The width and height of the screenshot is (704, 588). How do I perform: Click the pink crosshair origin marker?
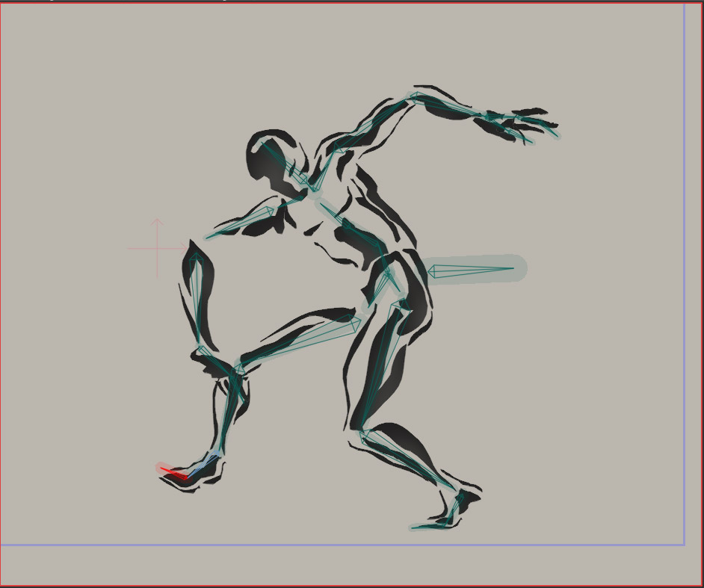point(157,248)
